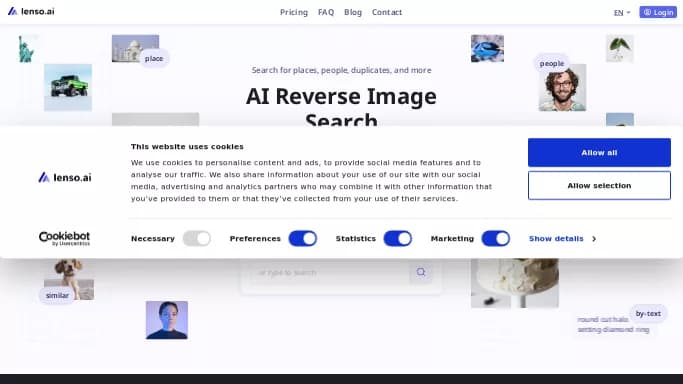The height and width of the screenshot is (384, 683).
Task: Click the 'place' tag label
Action: 154,58
